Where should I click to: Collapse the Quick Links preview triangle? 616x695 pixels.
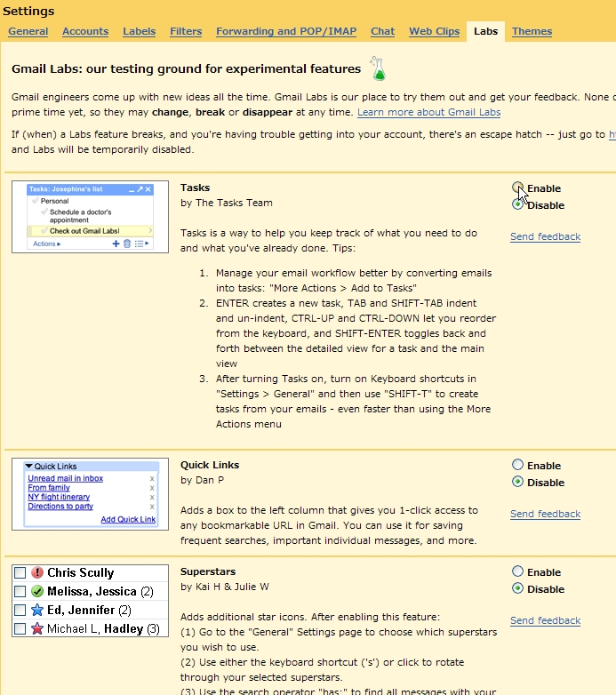coord(28,466)
